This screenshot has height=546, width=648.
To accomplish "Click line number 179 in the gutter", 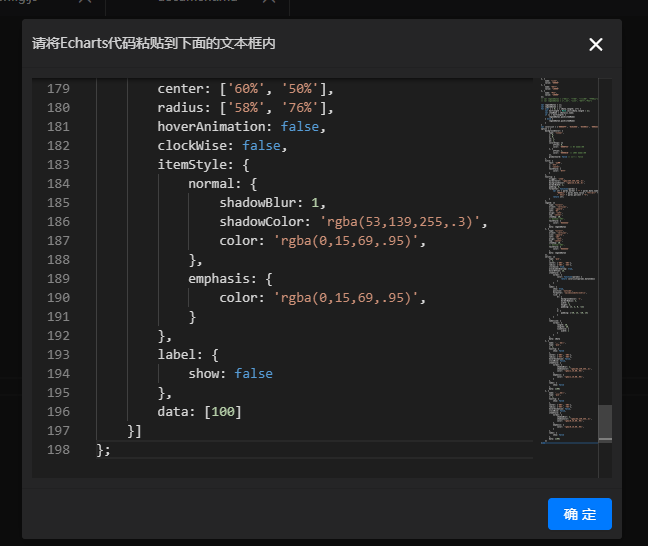I will (58, 88).
